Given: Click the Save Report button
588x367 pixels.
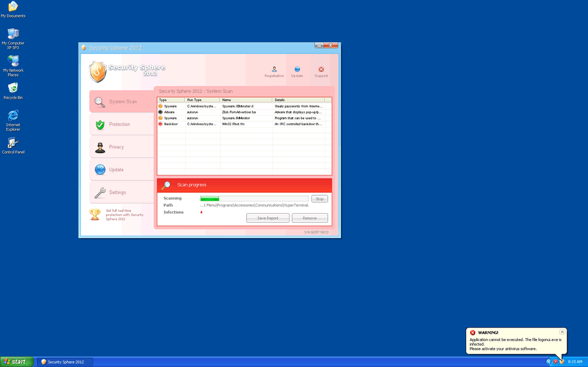Looking at the screenshot, I should 267,218.
